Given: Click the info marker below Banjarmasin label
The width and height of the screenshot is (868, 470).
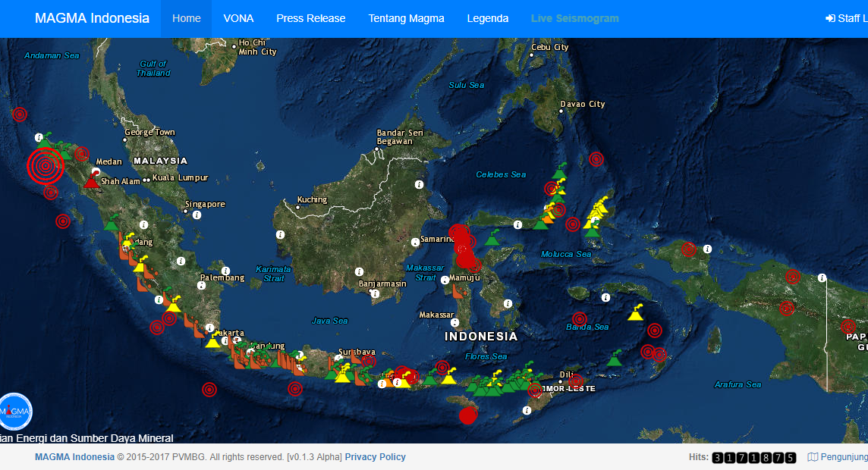Looking at the screenshot, I should [x=375, y=293].
